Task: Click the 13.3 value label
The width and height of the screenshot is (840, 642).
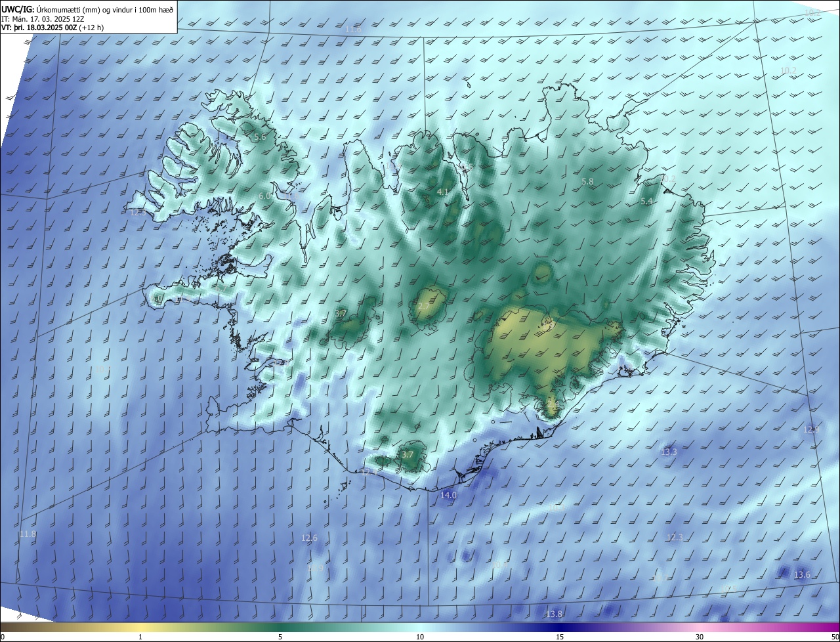Action: (669, 452)
